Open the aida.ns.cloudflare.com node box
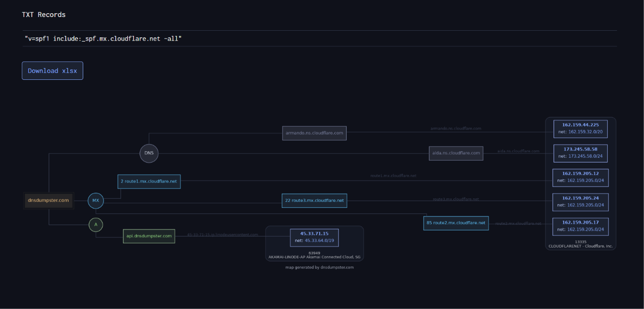The width and height of the screenshot is (644, 309). click(456, 153)
